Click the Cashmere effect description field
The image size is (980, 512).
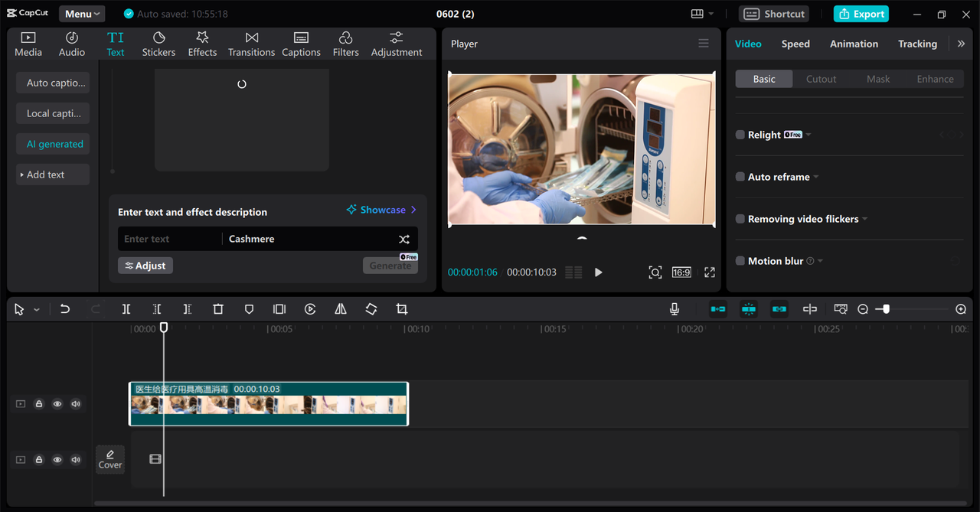coord(306,239)
